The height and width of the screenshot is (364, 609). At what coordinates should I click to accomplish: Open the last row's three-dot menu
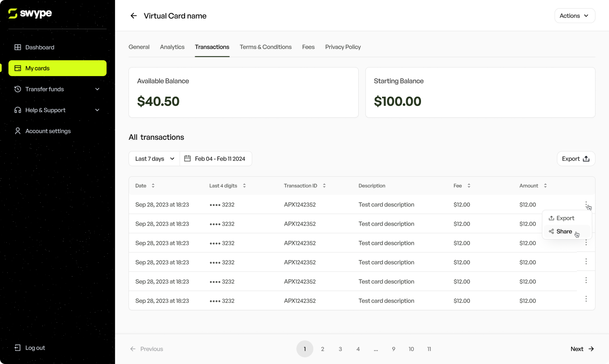(x=586, y=299)
